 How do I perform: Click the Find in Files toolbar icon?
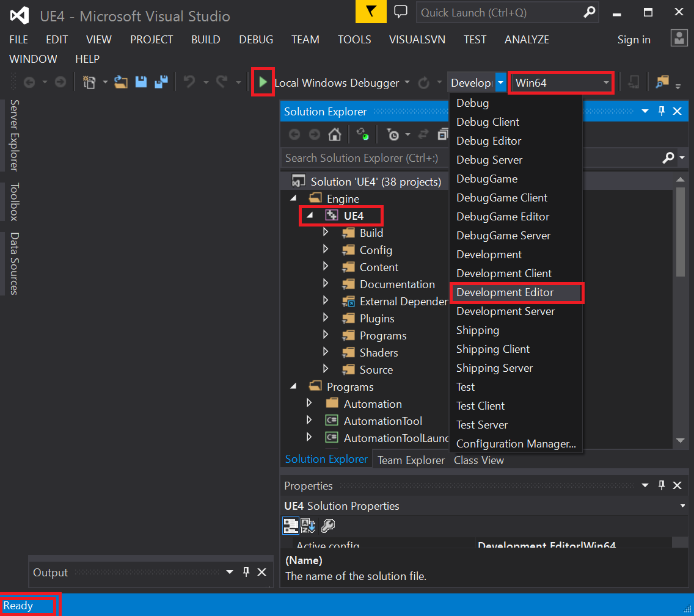(x=662, y=82)
